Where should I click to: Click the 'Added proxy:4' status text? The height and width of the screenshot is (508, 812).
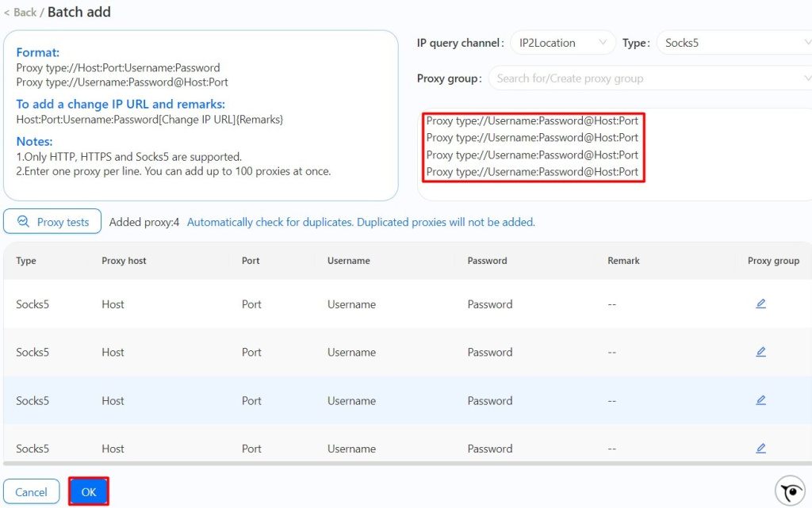[144, 222]
